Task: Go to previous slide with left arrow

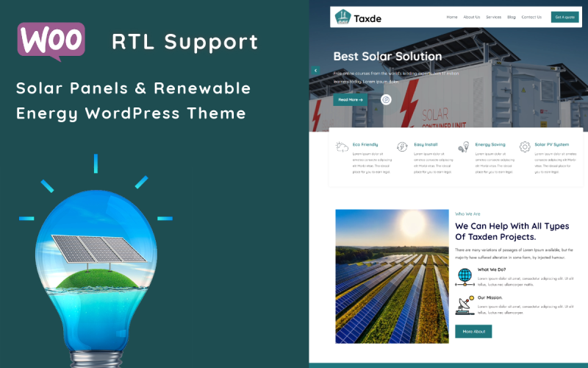Action: pos(316,71)
